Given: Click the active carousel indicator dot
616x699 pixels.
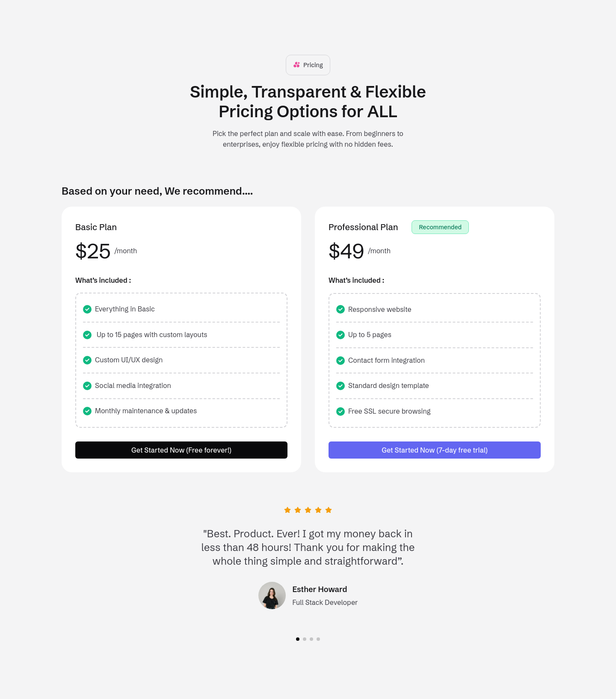Looking at the screenshot, I should 298,639.
